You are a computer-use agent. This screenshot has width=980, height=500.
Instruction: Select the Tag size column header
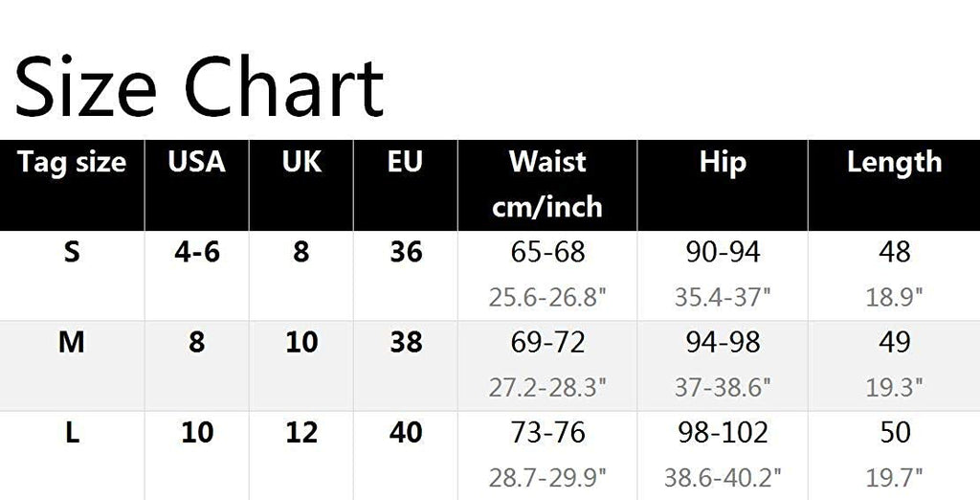72,162
